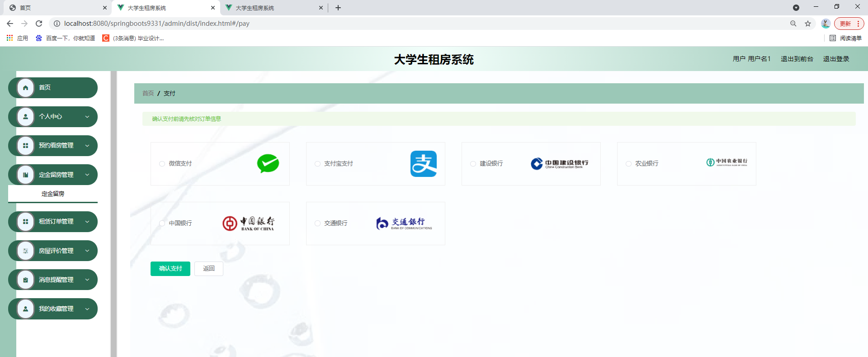Open the 毕业设计 bookmark
868x357 pixels.
[x=133, y=38]
